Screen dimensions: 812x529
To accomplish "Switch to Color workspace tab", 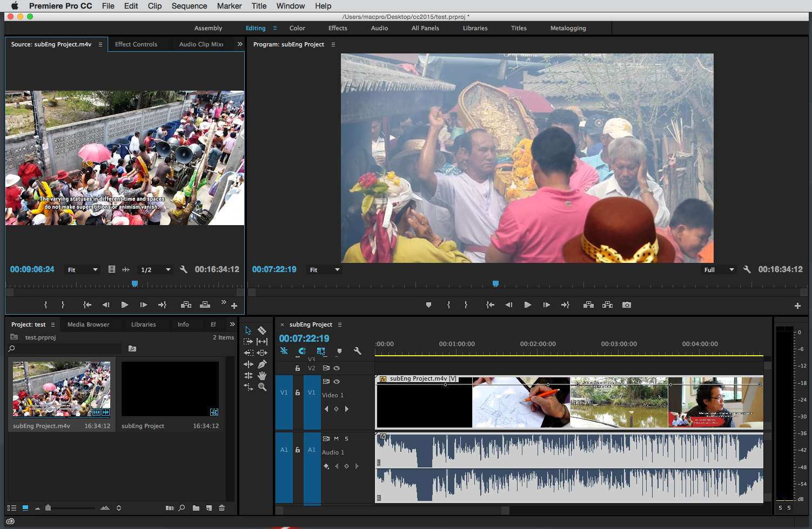I will (x=297, y=28).
